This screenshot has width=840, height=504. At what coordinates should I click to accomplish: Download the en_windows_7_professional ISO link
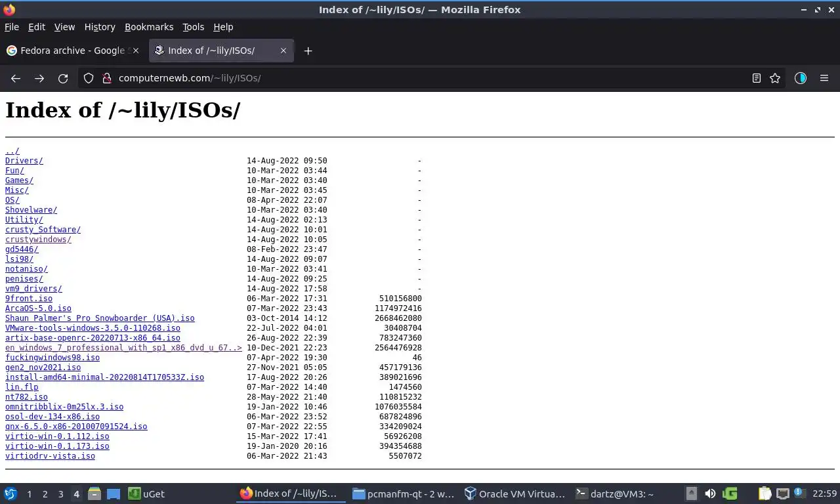click(x=123, y=348)
